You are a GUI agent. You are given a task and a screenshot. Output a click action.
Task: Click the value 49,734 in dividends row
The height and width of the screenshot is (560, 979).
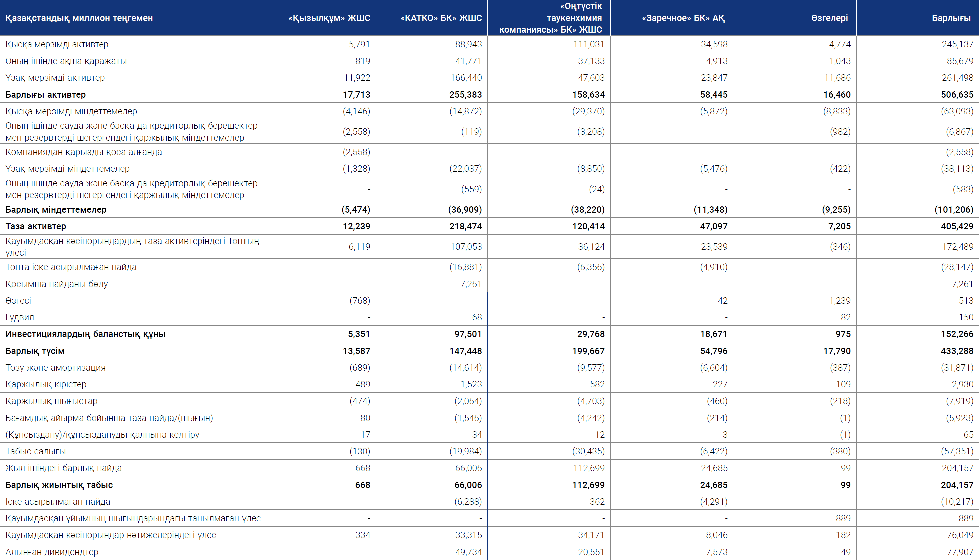click(x=468, y=552)
